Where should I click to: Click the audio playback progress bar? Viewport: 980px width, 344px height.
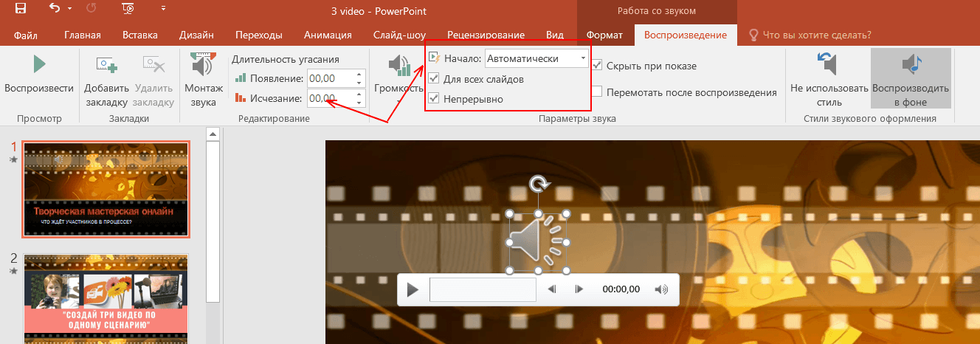tap(483, 289)
